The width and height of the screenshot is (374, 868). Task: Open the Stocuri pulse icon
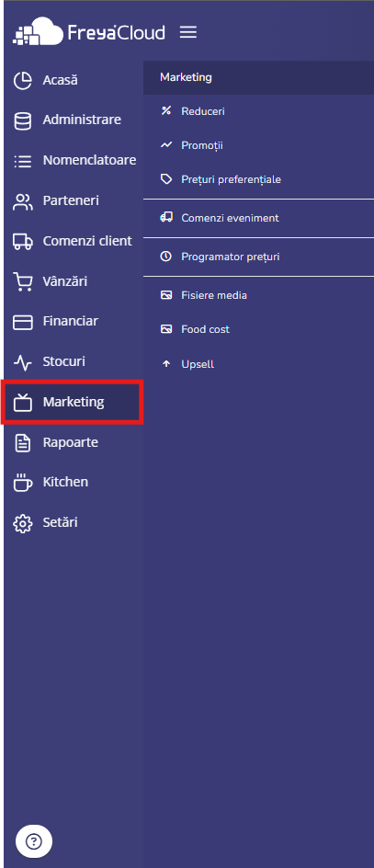(x=23, y=362)
